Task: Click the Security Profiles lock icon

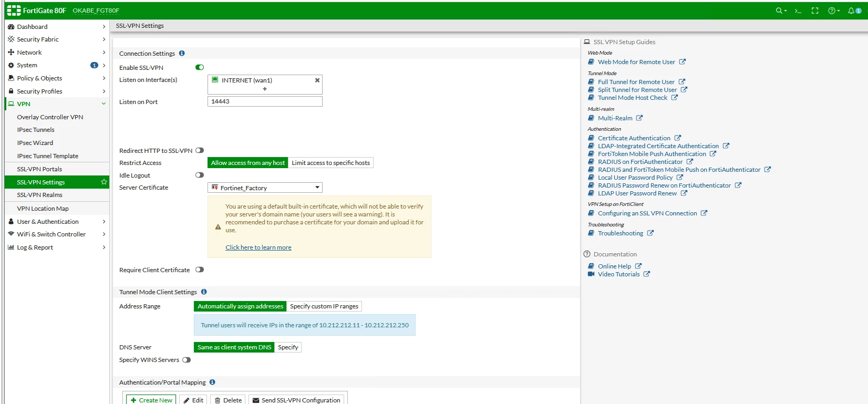Action: (11, 91)
